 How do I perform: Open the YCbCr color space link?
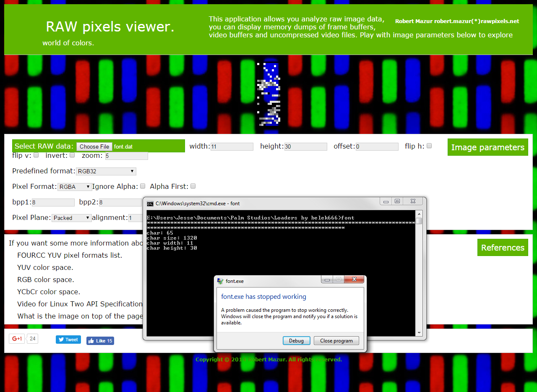click(49, 292)
